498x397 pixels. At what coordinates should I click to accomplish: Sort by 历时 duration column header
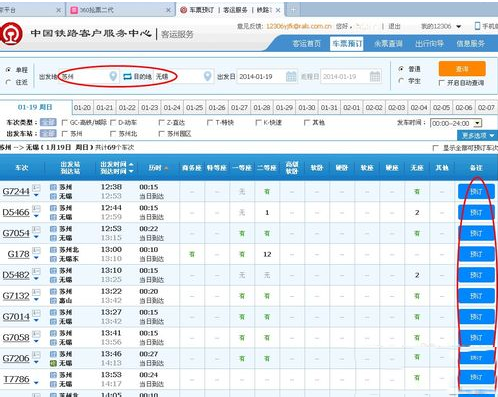(x=158, y=168)
